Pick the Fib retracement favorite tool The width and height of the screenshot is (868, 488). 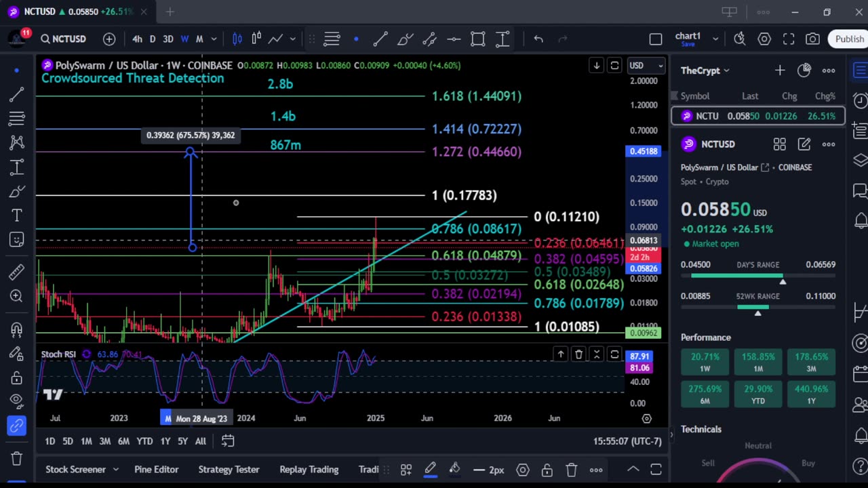tap(332, 39)
